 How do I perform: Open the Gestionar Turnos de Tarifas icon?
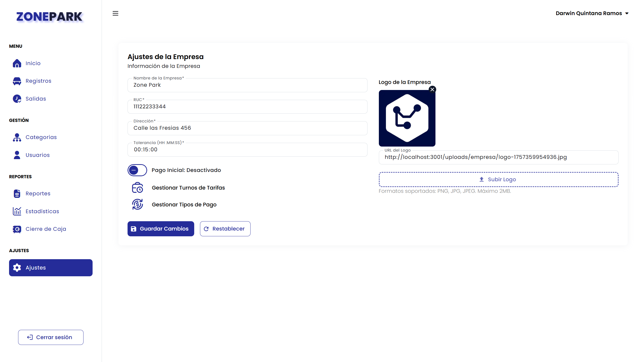pos(137,188)
